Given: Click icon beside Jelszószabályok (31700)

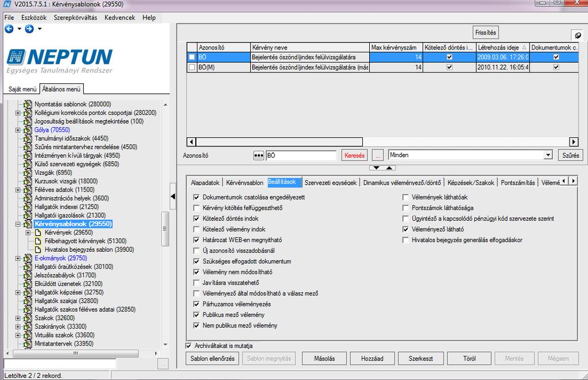Looking at the screenshot, I should [28, 275].
